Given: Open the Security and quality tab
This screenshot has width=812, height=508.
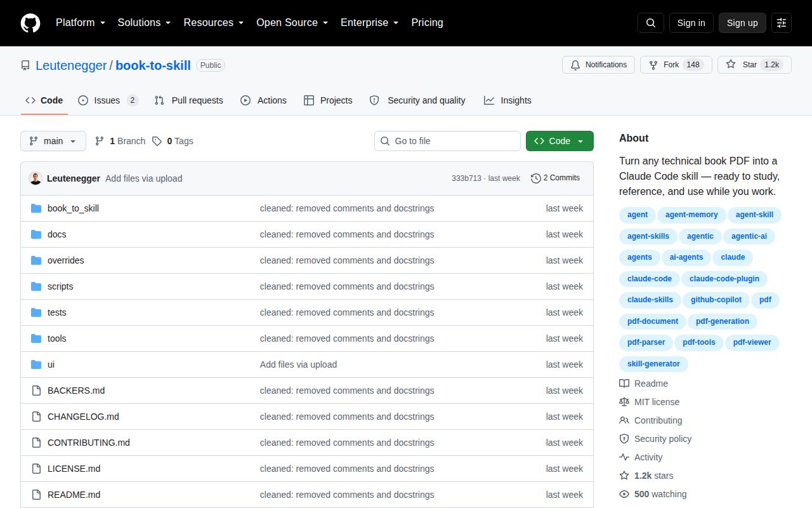Looking at the screenshot, I should click(417, 100).
